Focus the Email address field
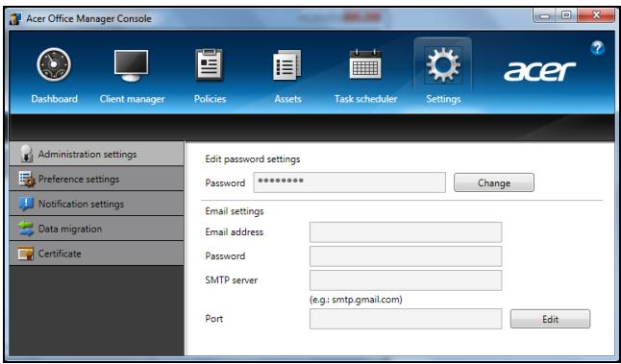The image size is (621, 364). pyautogui.click(x=406, y=231)
